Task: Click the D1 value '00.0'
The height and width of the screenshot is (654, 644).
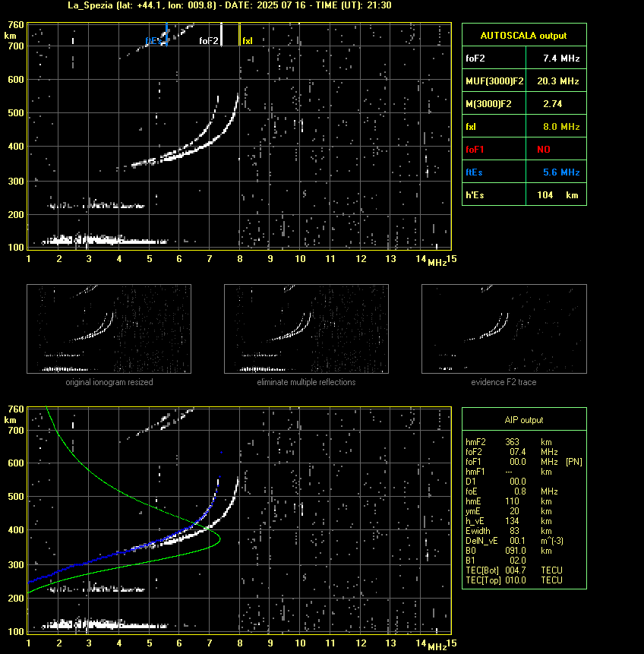Action: (x=518, y=482)
